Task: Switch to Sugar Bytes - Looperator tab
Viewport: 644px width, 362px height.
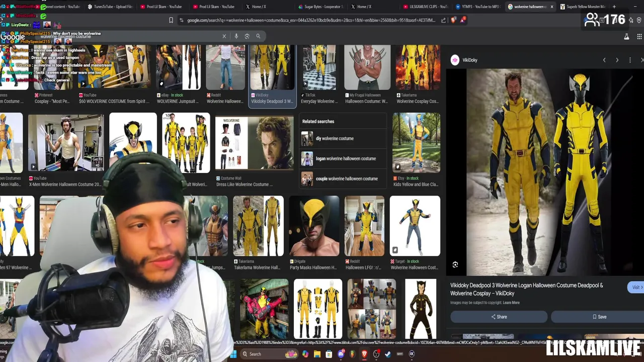Action: coord(320,7)
